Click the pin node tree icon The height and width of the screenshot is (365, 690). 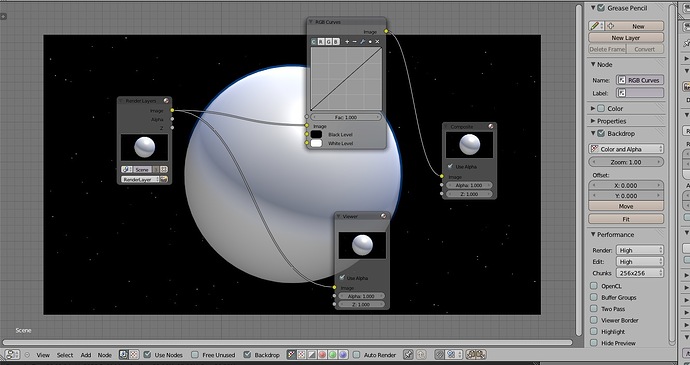coord(409,354)
